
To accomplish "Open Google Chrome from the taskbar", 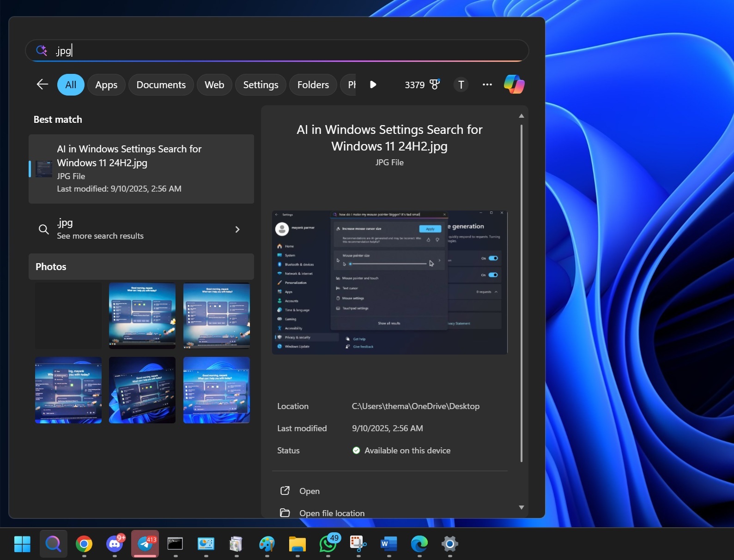I will [x=84, y=544].
